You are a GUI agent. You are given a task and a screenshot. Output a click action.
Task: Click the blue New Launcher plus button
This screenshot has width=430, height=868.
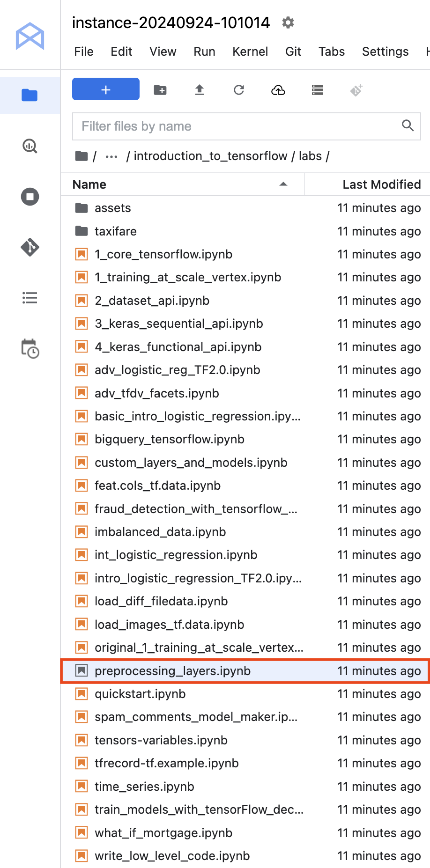click(106, 89)
